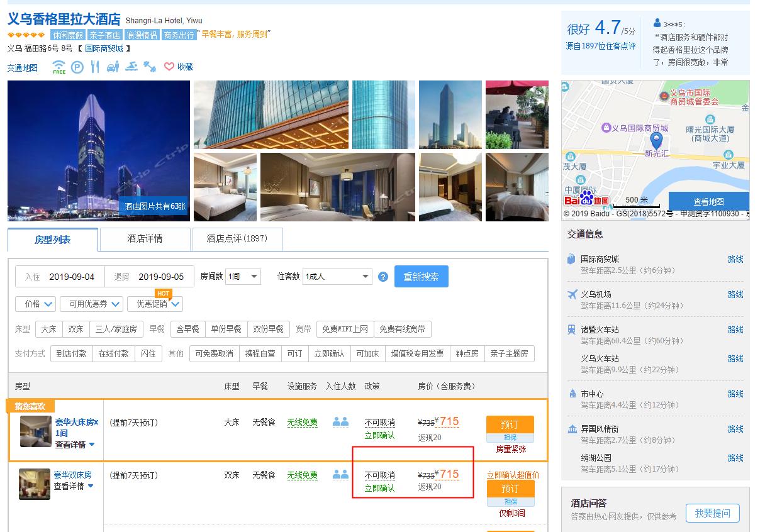Open the 酒店详情 hotel details tab
This screenshot has width=765, height=532.
click(145, 240)
